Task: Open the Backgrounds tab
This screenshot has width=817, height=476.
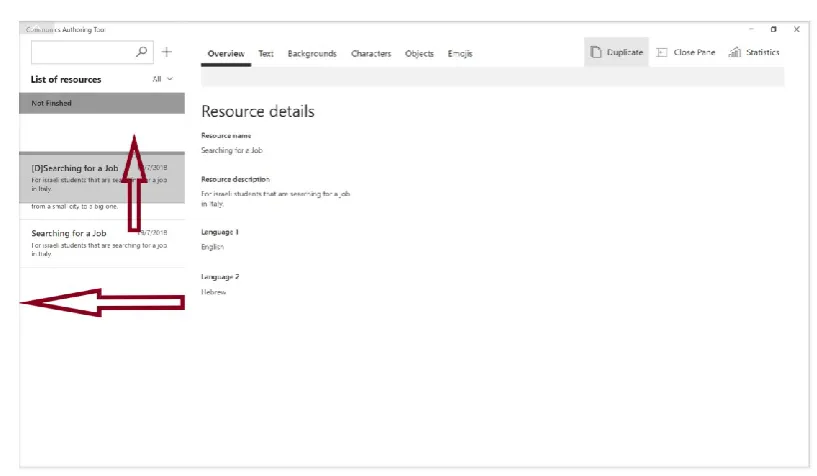Action: pyautogui.click(x=312, y=54)
